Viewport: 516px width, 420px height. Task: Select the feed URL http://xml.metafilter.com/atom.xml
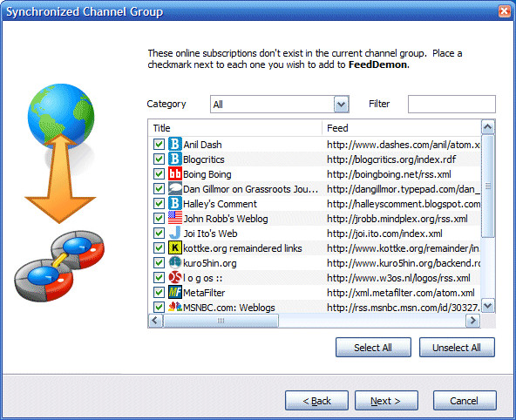tap(401, 293)
